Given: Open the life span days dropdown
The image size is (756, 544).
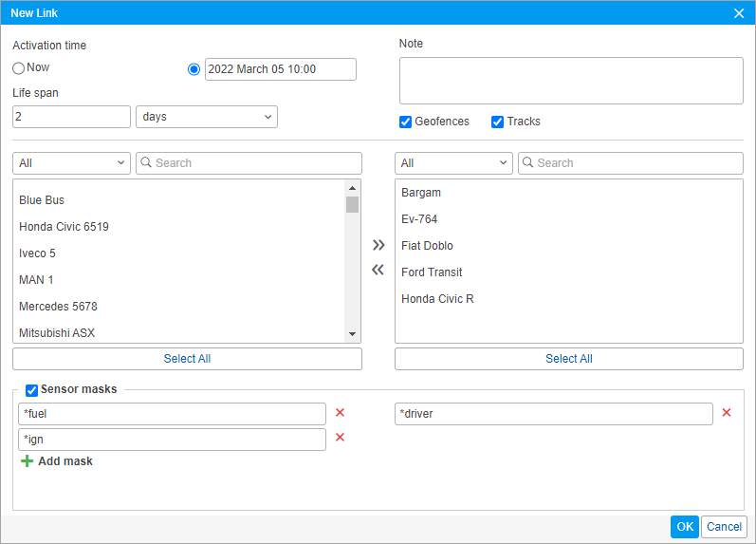Looking at the screenshot, I should pyautogui.click(x=207, y=117).
